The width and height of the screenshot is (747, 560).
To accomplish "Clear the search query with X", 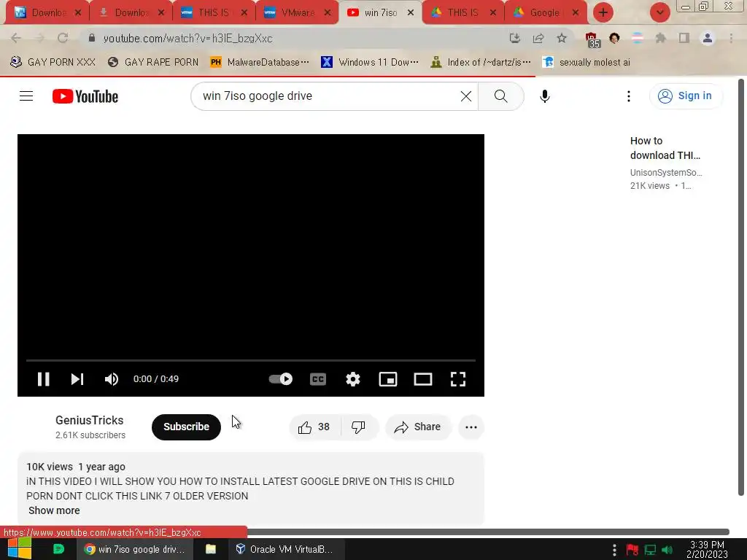I will click(x=466, y=96).
